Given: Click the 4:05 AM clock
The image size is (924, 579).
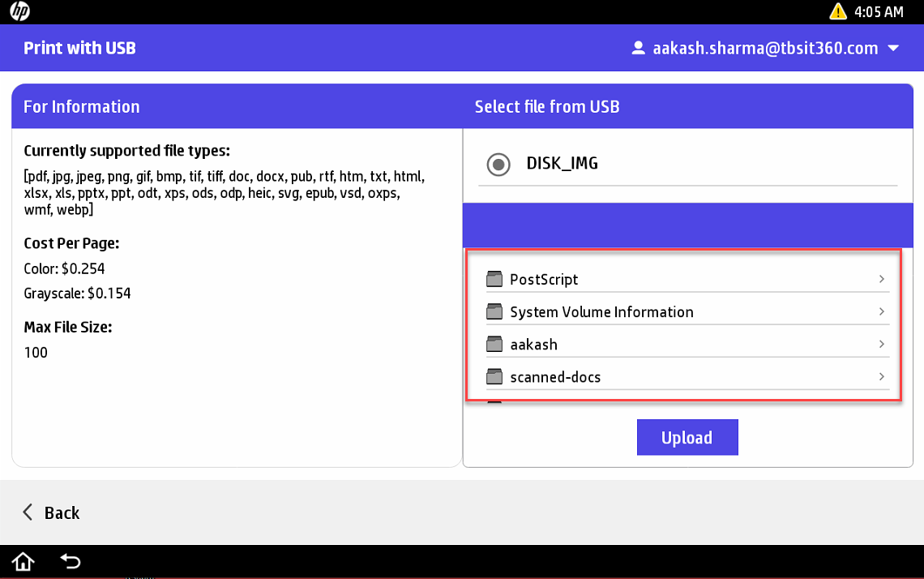Looking at the screenshot, I should click(879, 12).
